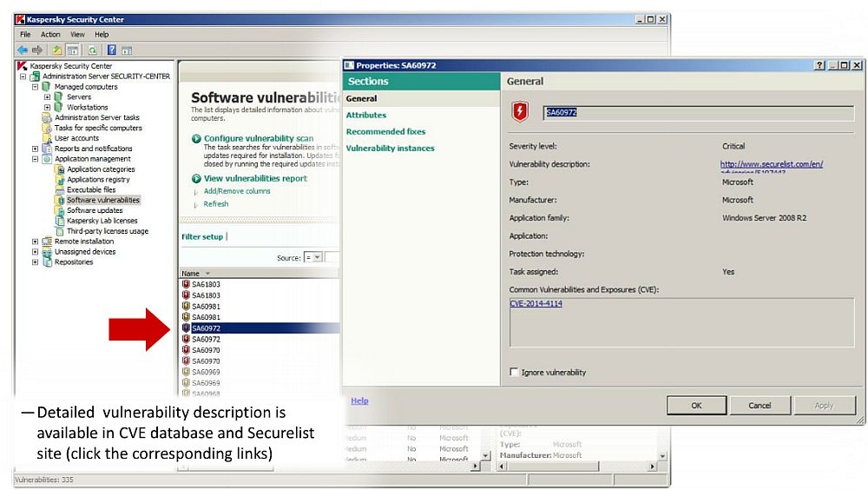Viewport: 868px width, 490px height.
Task: Click the green arrow icon beside Configure vulnerability scan
Action: (196, 139)
